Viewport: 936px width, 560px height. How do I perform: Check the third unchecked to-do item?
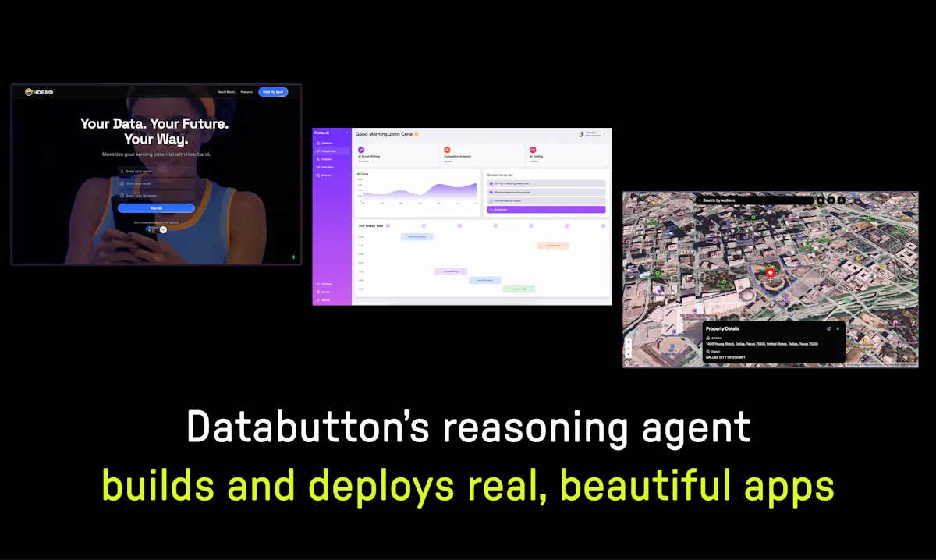491,200
